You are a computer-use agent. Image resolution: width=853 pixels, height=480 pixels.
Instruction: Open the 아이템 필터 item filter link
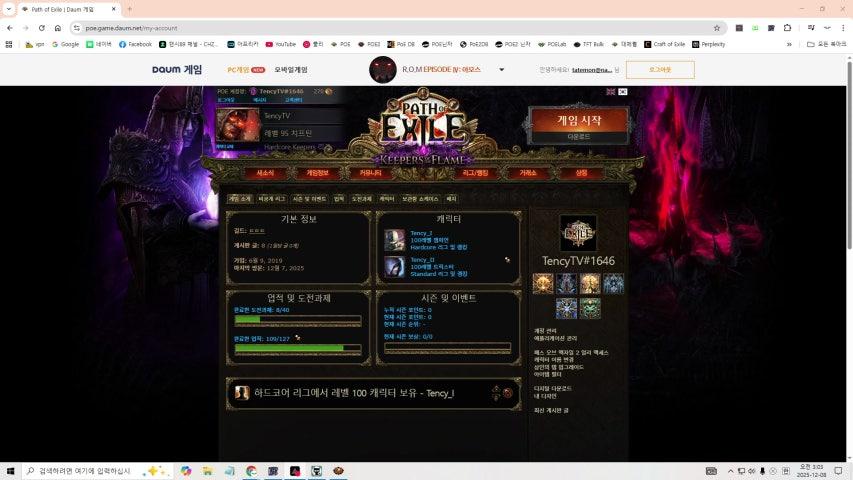tap(547, 374)
